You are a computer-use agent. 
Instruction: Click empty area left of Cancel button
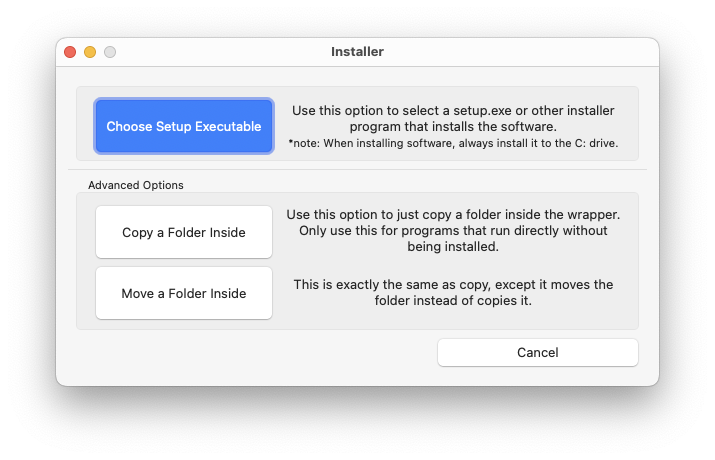(x=250, y=352)
